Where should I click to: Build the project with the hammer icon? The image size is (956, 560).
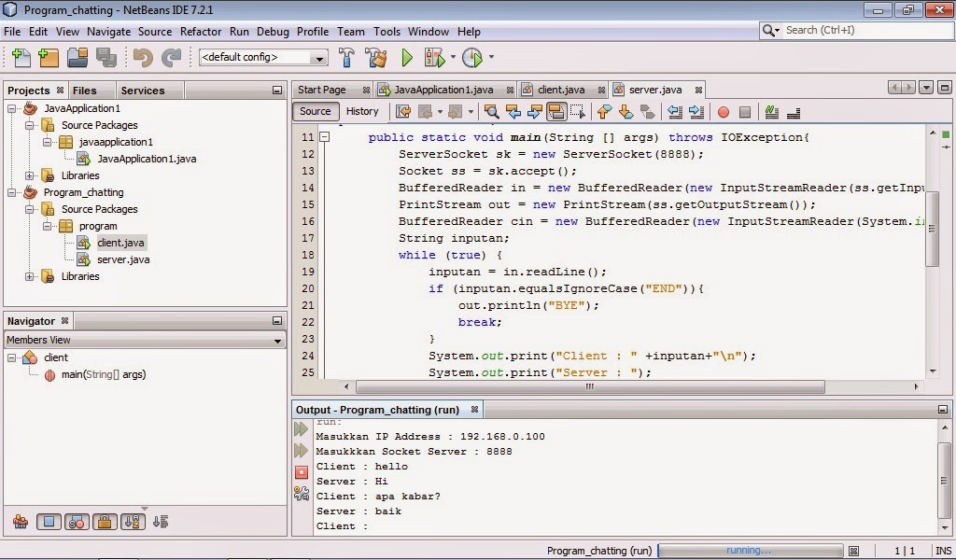coord(348,57)
